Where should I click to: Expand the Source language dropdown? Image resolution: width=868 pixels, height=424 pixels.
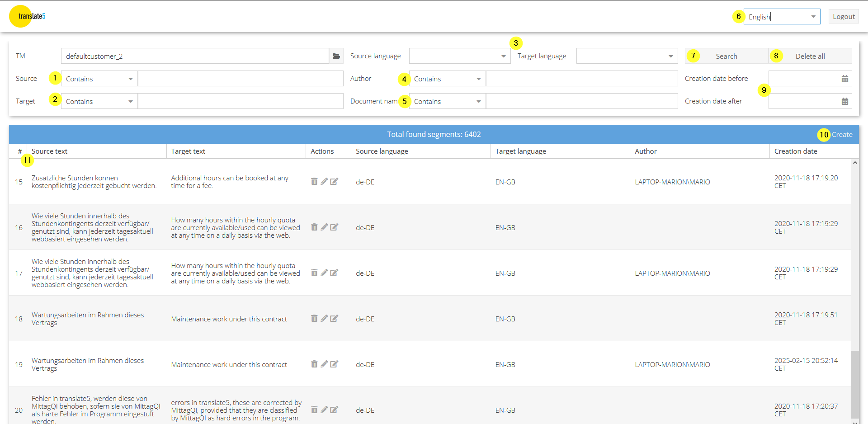tap(503, 56)
